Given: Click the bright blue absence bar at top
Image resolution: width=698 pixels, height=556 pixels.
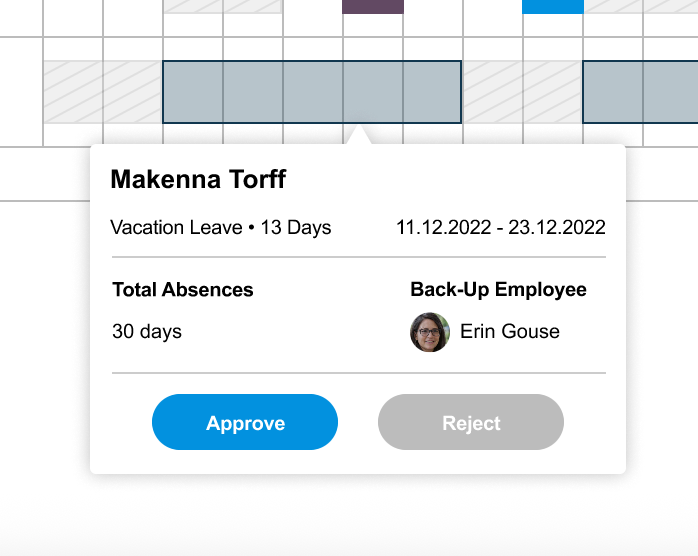Looking at the screenshot, I should pos(553,7).
